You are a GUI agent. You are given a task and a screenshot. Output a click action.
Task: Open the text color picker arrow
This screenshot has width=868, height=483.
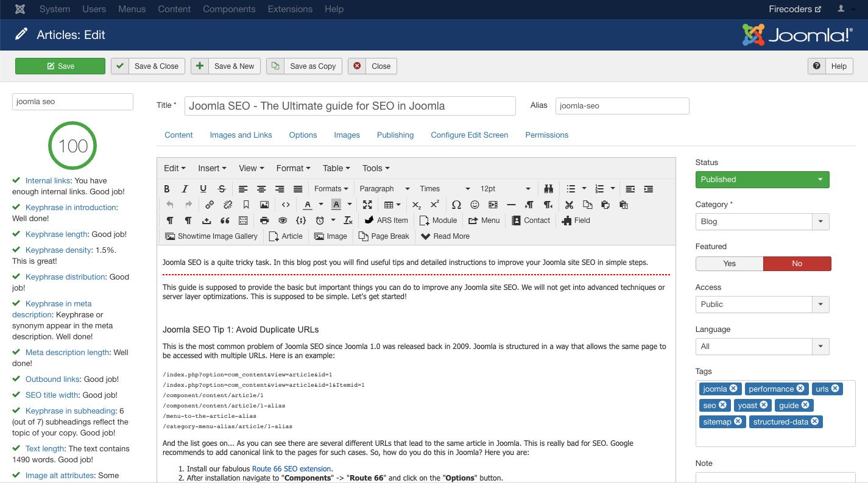(x=321, y=205)
